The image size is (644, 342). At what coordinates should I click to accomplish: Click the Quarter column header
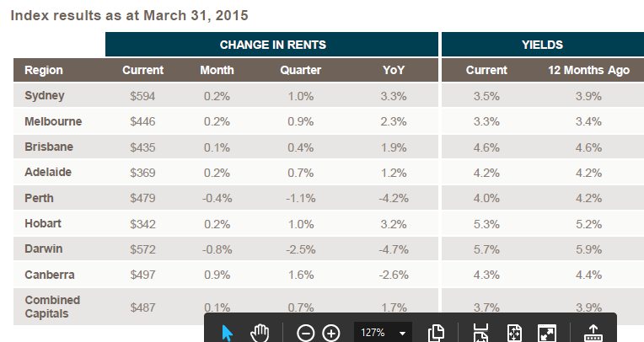[x=301, y=70]
